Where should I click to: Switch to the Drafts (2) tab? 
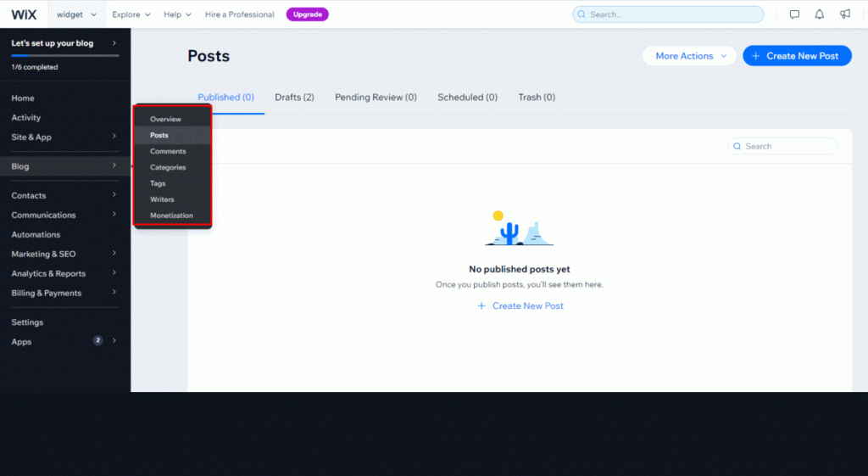tap(294, 98)
